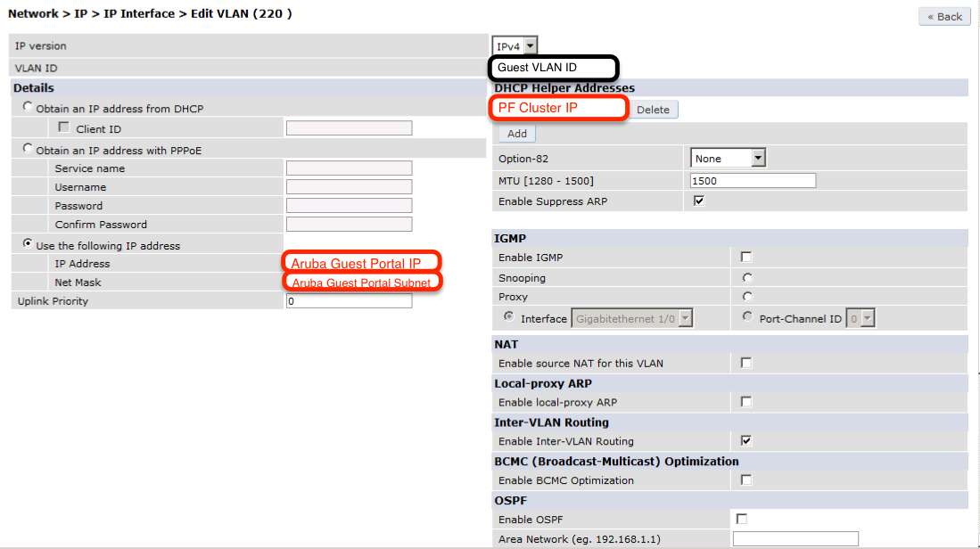This screenshot has height=549, width=980.
Task: Delete the PF Cluster IP helper address
Action: (x=653, y=110)
